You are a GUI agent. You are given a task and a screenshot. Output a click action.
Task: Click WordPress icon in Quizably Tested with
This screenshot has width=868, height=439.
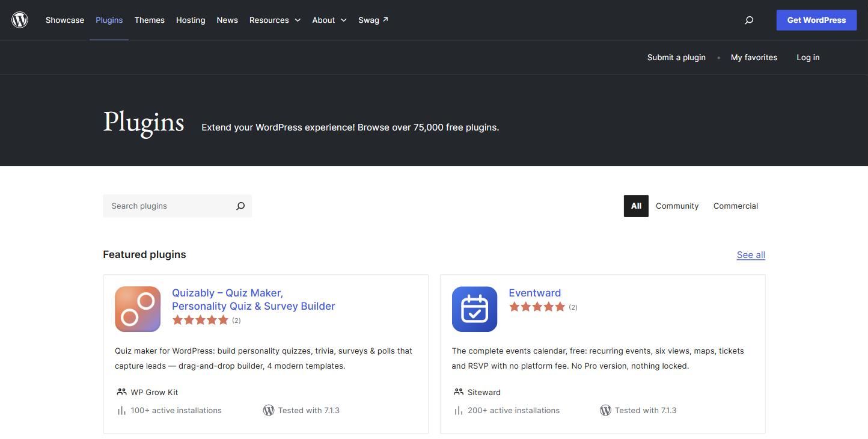[269, 410]
